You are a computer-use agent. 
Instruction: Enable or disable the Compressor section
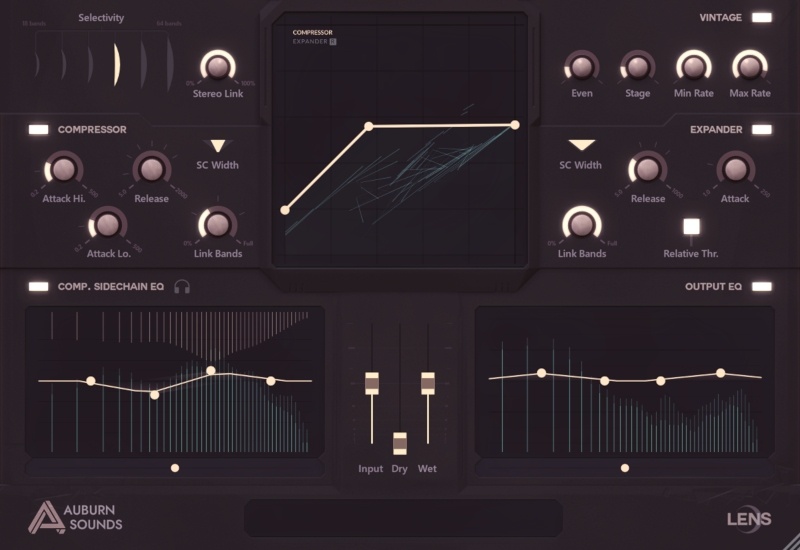click(x=38, y=129)
